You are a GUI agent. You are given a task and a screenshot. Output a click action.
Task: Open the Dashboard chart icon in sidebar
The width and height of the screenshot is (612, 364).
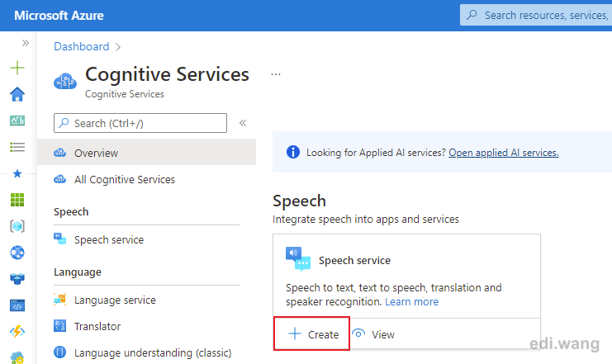(17, 121)
